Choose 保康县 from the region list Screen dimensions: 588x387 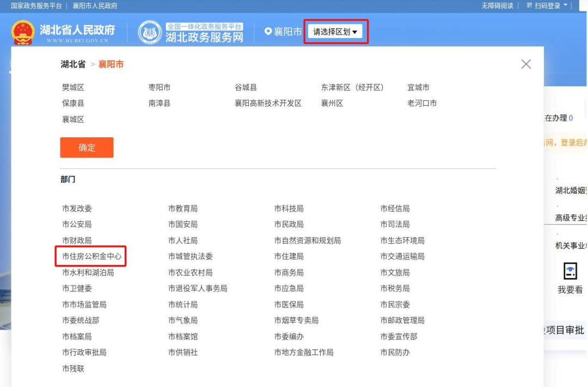tap(73, 103)
